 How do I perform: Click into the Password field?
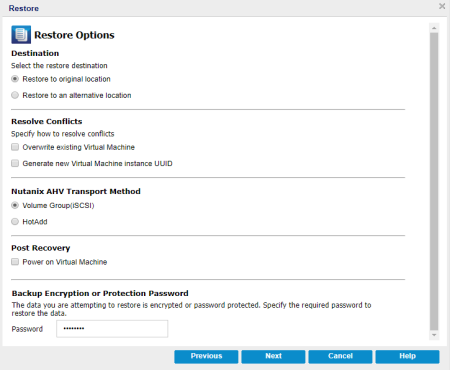(112, 329)
